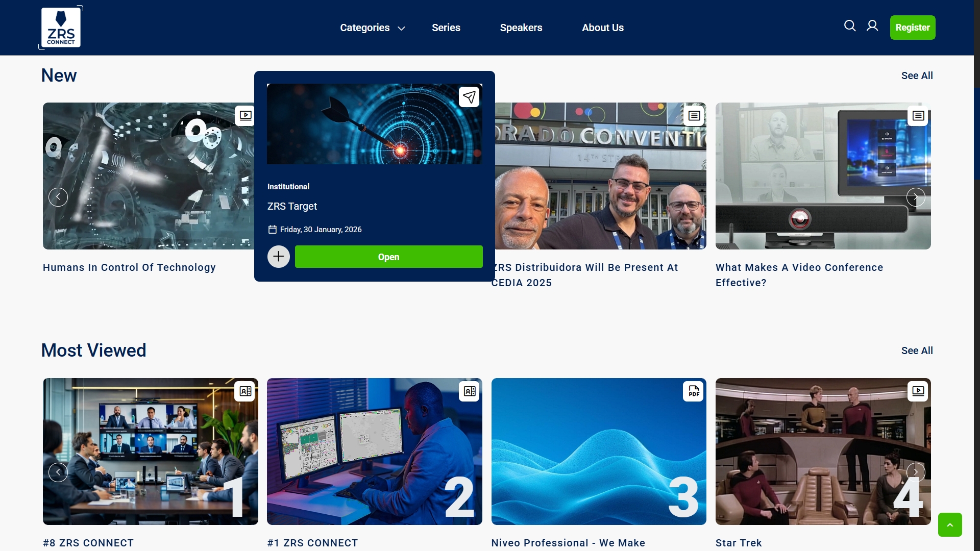Click the newsletter icon on #8 ZRS CONNECT card

pyautogui.click(x=246, y=391)
